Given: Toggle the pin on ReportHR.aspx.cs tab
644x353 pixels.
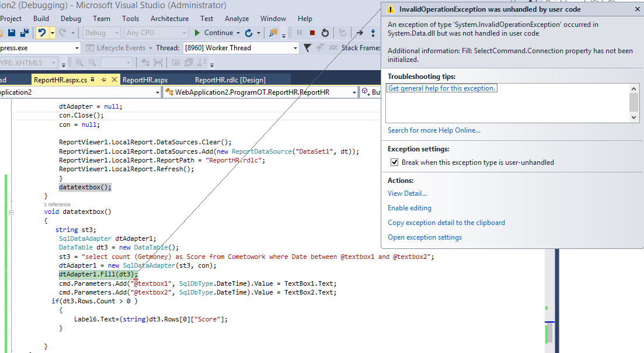Looking at the screenshot, I should point(103,79).
